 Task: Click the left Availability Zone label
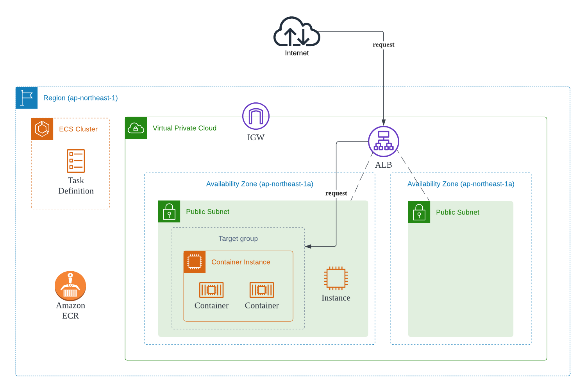pyautogui.click(x=260, y=184)
